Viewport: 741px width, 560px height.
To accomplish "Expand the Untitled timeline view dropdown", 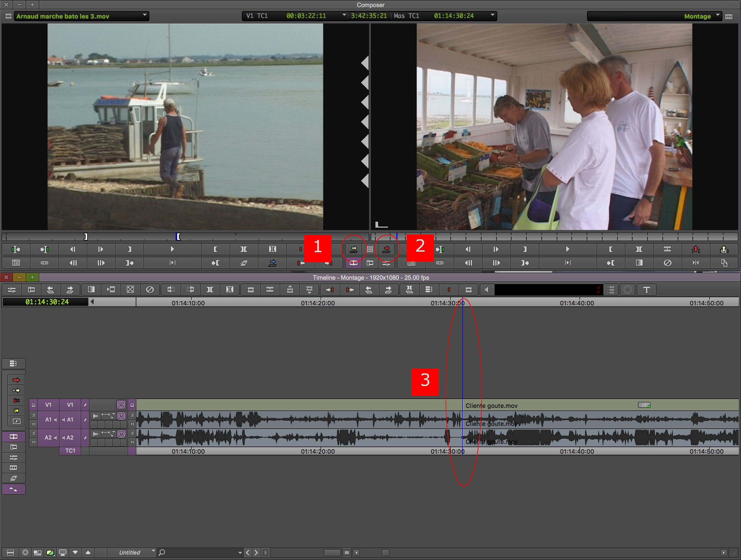I will click(153, 551).
